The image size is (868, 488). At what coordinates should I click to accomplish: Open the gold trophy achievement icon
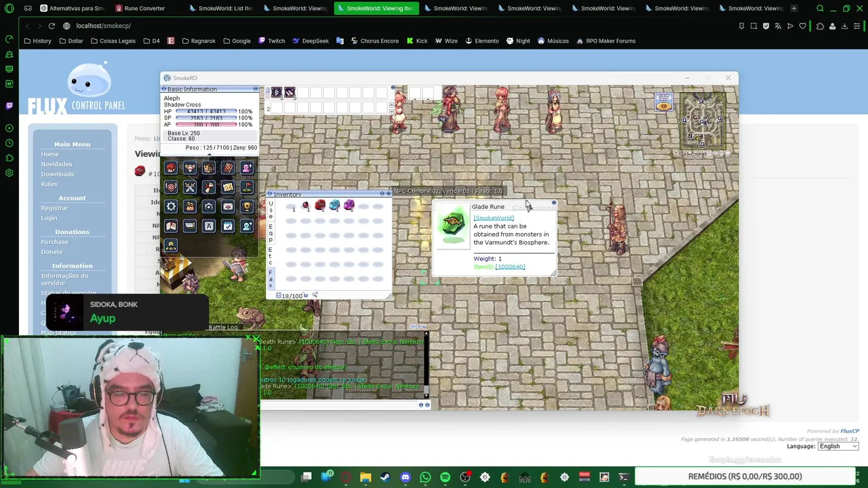[247, 207]
